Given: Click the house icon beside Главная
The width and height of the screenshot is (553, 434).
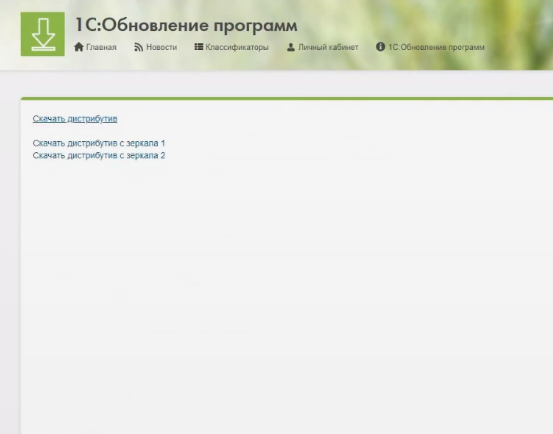Looking at the screenshot, I should [79, 47].
